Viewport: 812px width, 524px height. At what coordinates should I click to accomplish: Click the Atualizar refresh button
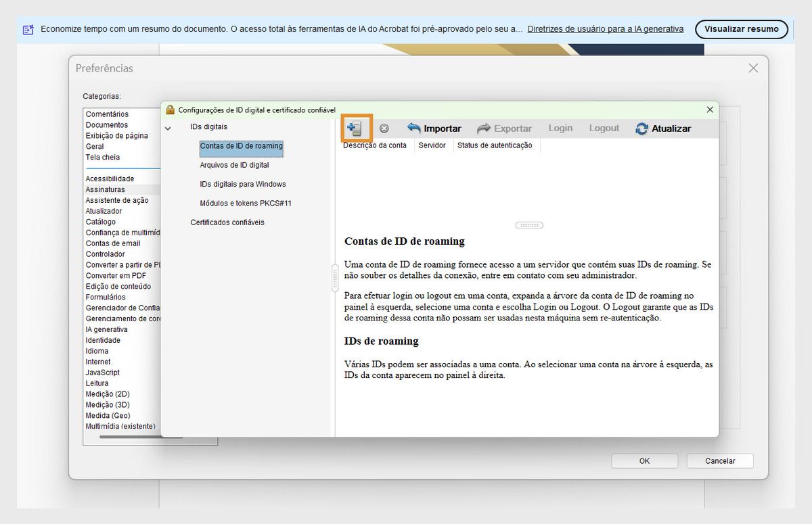663,128
